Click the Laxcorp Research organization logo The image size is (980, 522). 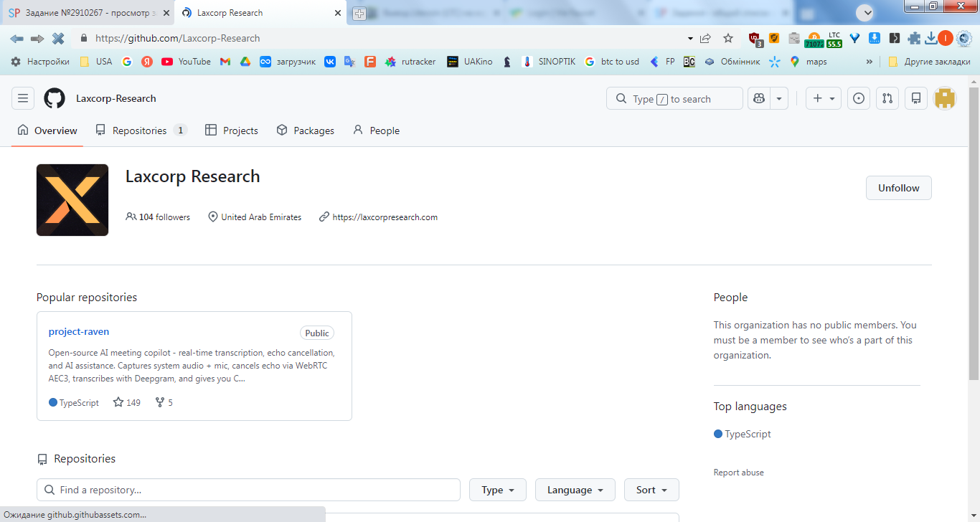(x=72, y=200)
